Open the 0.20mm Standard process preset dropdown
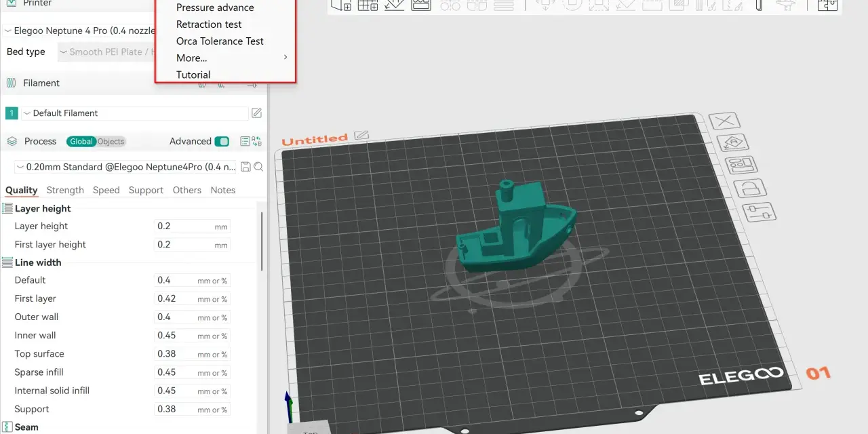The height and width of the screenshot is (434, 868). click(x=126, y=167)
